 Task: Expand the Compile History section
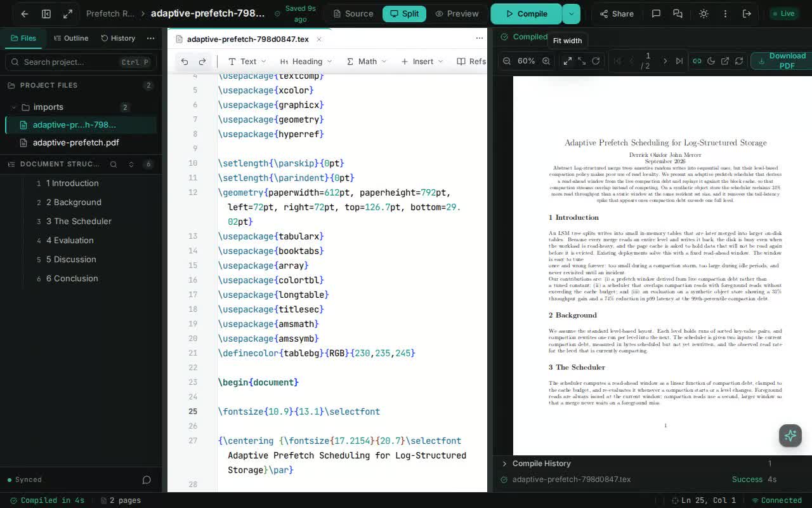(x=504, y=464)
